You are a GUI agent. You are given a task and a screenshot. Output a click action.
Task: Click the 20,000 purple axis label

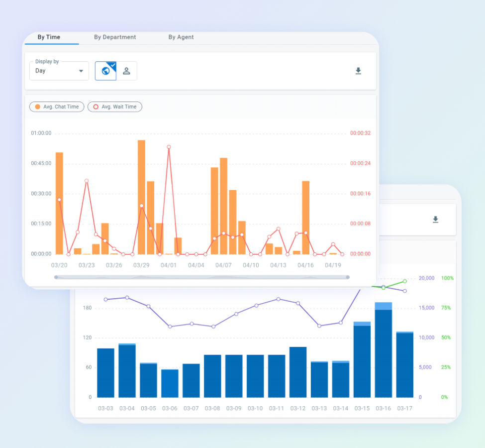(426, 278)
